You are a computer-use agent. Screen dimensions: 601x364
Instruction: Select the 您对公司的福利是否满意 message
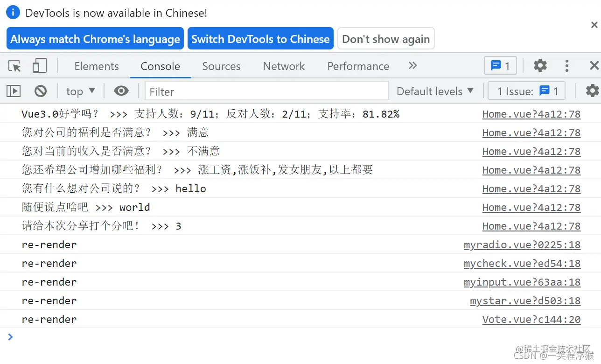115,133
